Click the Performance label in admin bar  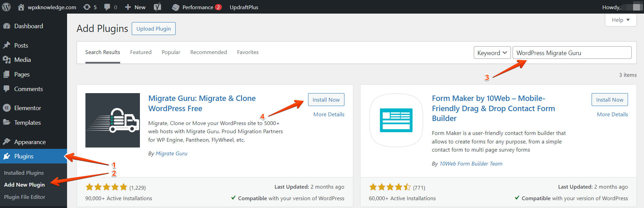click(x=198, y=7)
